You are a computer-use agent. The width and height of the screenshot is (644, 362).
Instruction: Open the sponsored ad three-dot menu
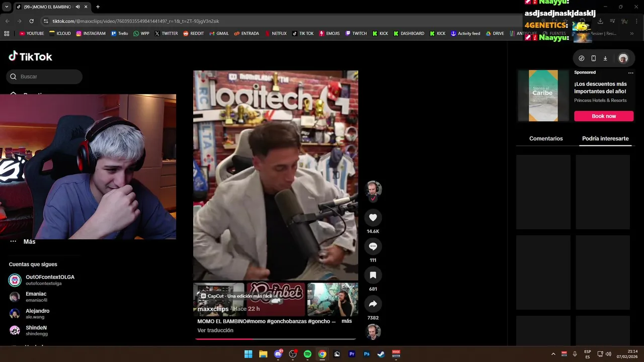click(x=630, y=73)
